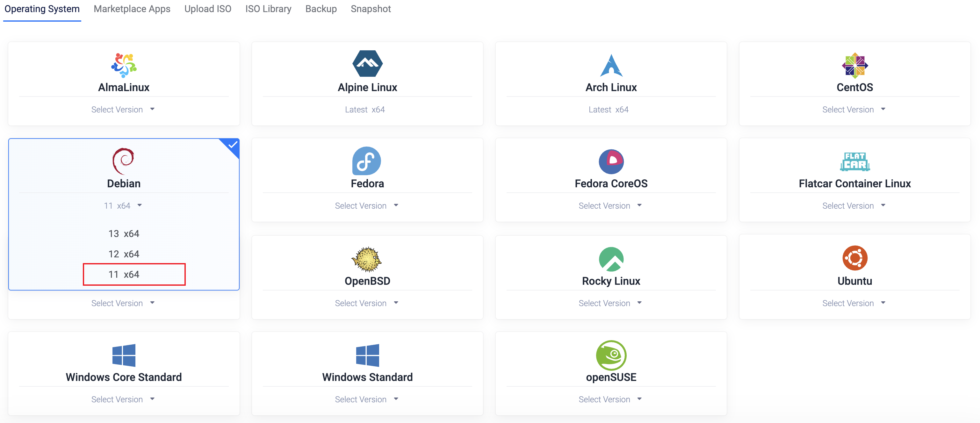Viewport: 980px width, 423px height.
Task: Click the OpenBSD pufferfish icon
Action: click(x=366, y=259)
